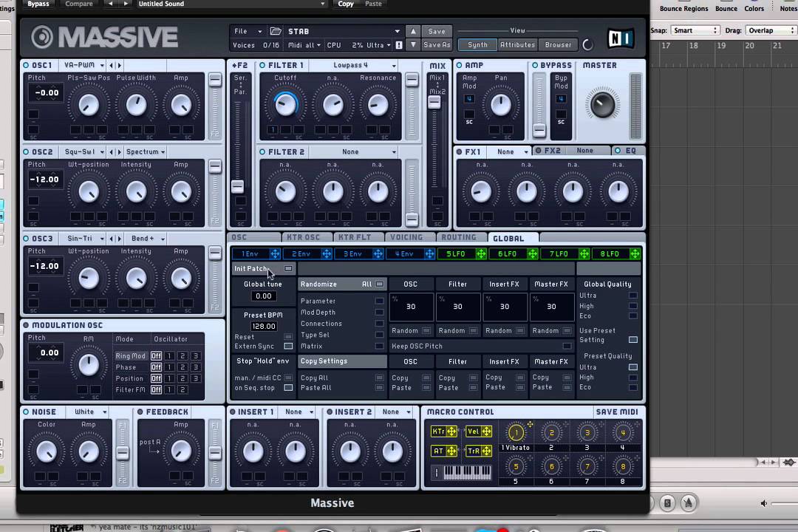Click the previous arrow in plugin header
Viewport: 798px width, 532px height.
(x=110, y=4)
